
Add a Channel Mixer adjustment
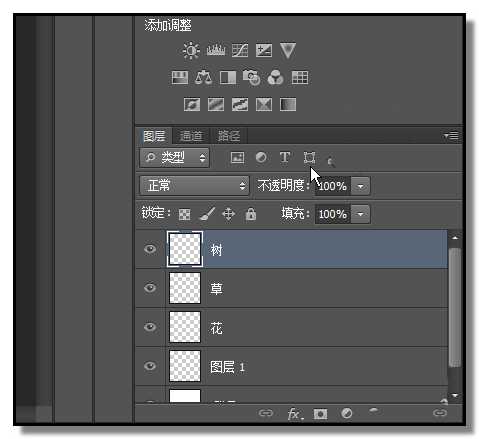tap(275, 78)
